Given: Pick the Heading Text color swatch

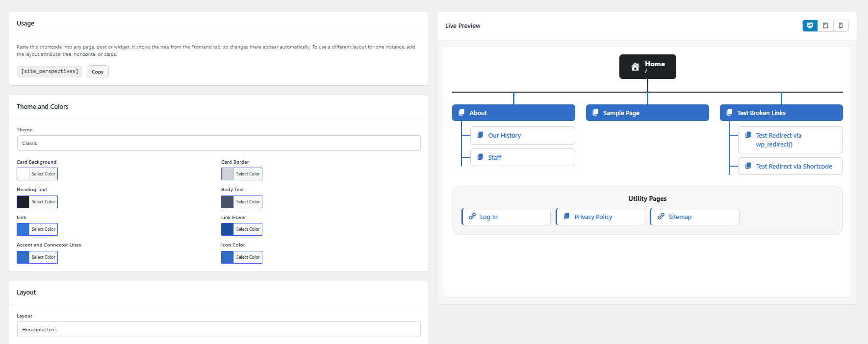Looking at the screenshot, I should [23, 202].
